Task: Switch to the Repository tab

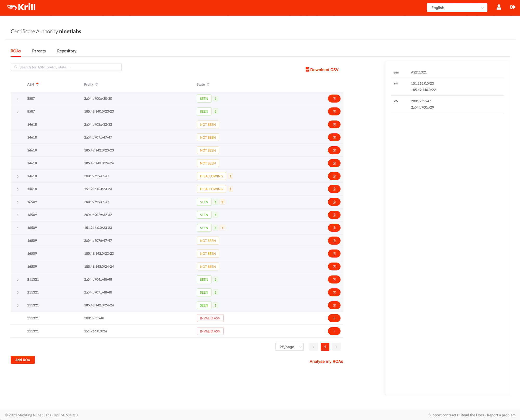Action: coord(67,51)
